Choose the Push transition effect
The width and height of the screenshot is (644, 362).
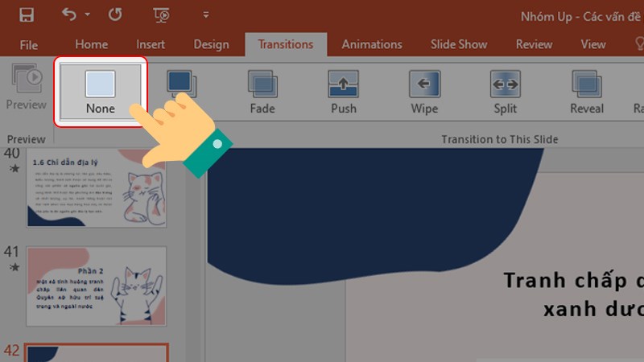343,90
